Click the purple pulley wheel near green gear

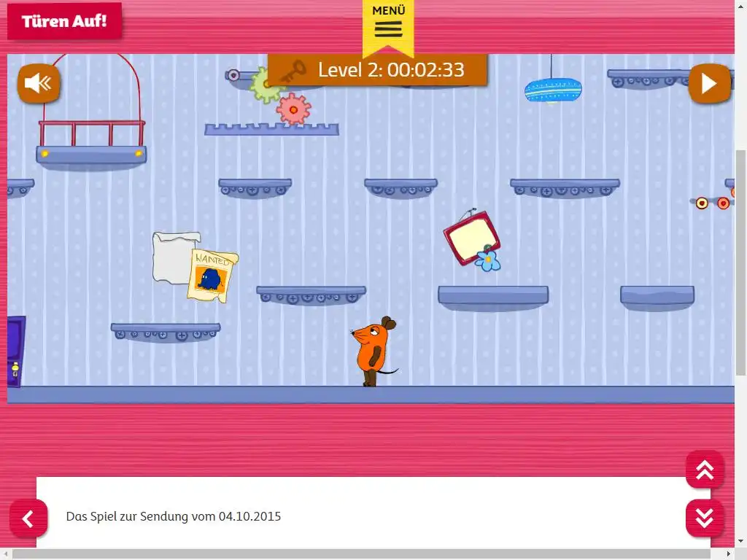tap(233, 75)
